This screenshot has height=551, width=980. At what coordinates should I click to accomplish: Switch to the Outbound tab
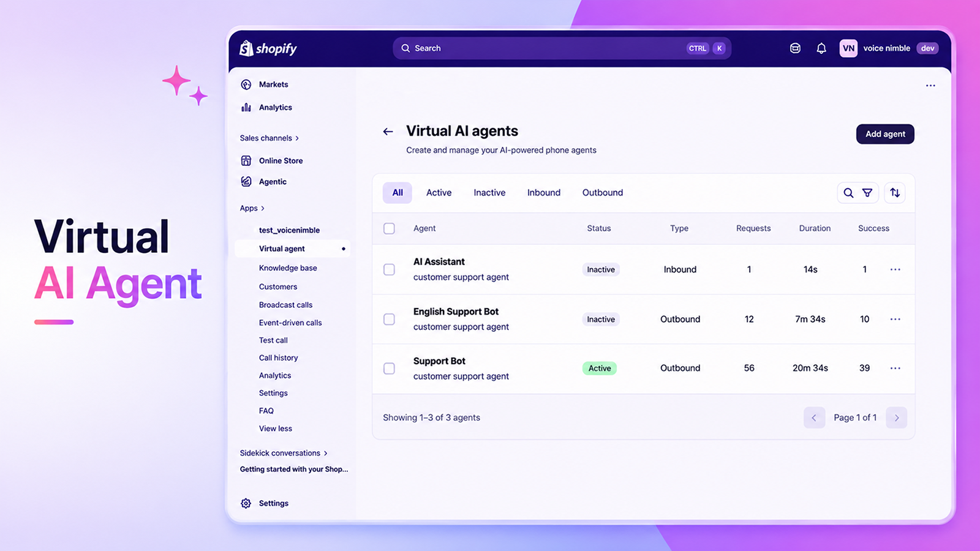(x=603, y=193)
